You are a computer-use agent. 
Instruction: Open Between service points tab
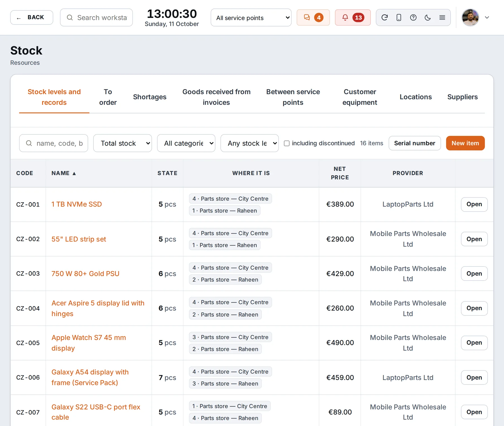[x=293, y=97]
